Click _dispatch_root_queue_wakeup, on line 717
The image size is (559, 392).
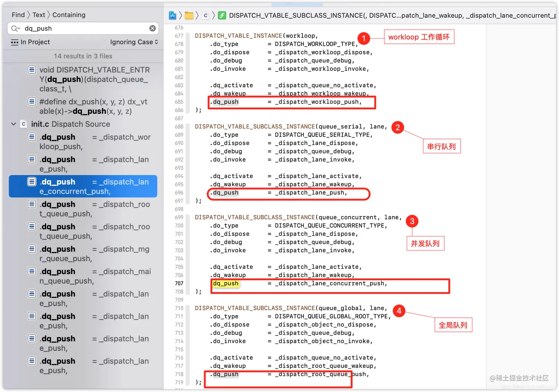[325, 366]
